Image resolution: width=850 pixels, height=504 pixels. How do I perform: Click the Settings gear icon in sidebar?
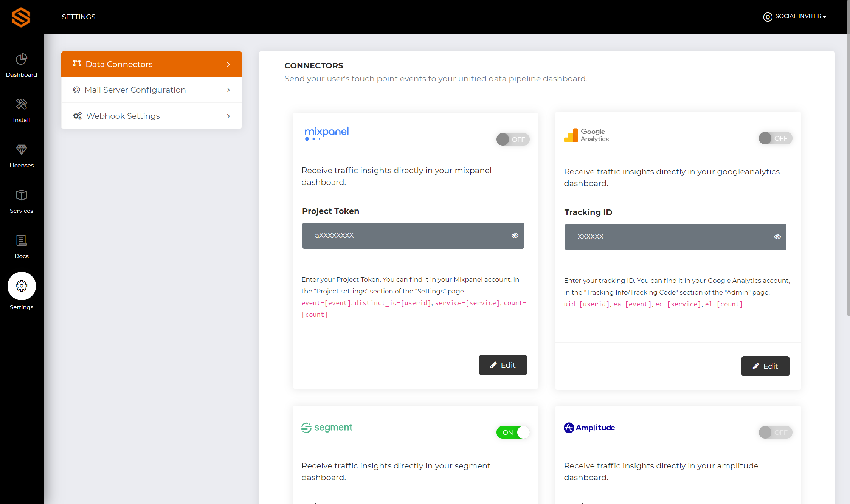coord(22,285)
